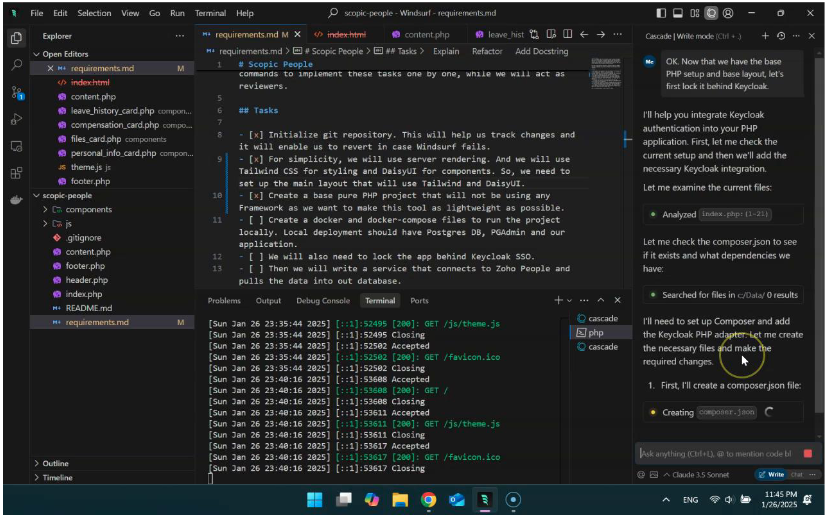This screenshot has height=519, width=830.
Task: Click the @ mention icon under Cascade input
Action: [x=641, y=475]
